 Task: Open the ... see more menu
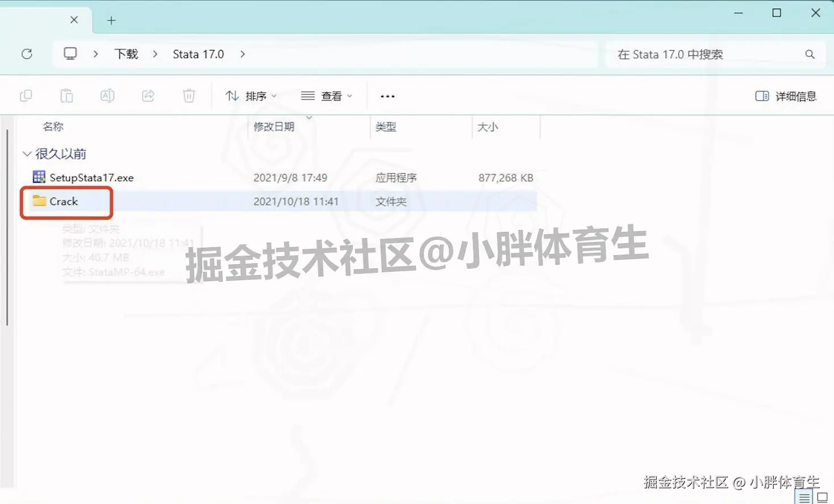[x=387, y=96]
